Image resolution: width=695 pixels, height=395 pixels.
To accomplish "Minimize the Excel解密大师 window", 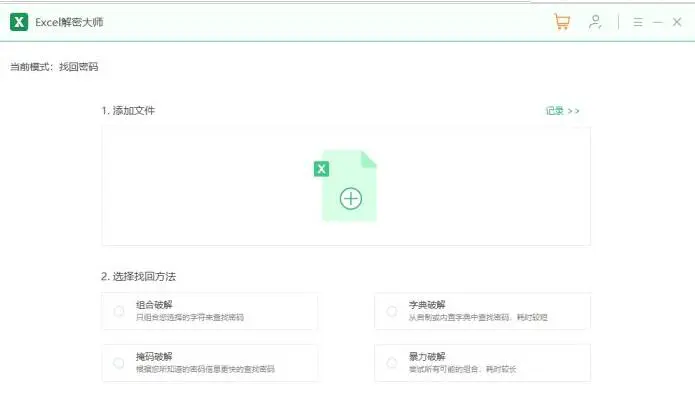I will 658,22.
